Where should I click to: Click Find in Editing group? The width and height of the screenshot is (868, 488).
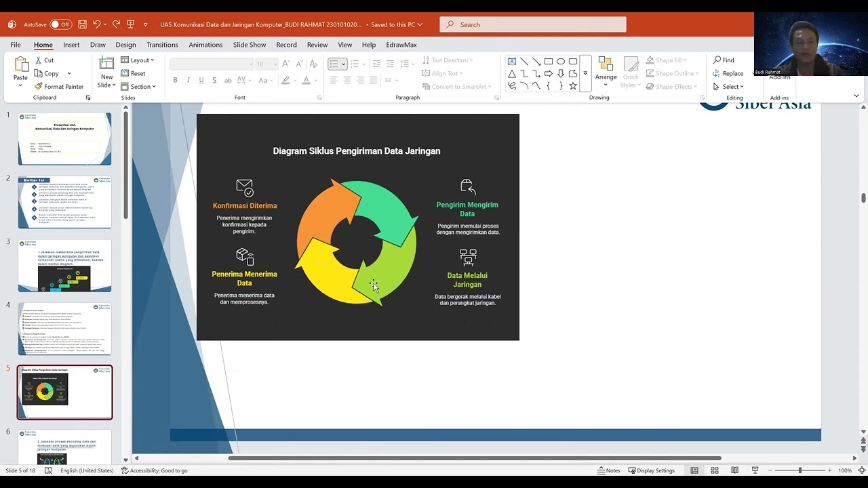click(x=724, y=60)
